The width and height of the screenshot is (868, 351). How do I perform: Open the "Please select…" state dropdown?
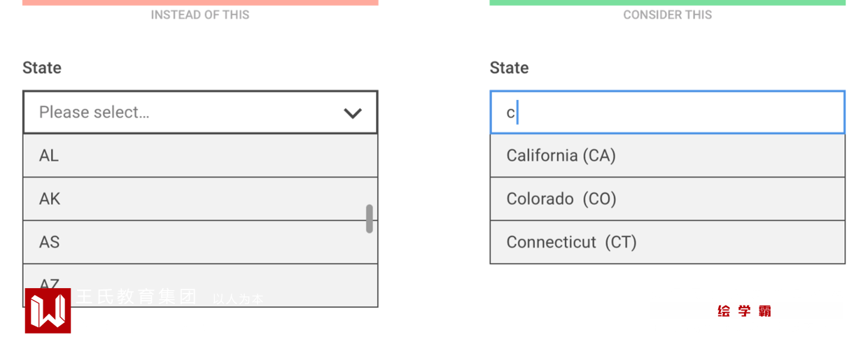click(189, 112)
